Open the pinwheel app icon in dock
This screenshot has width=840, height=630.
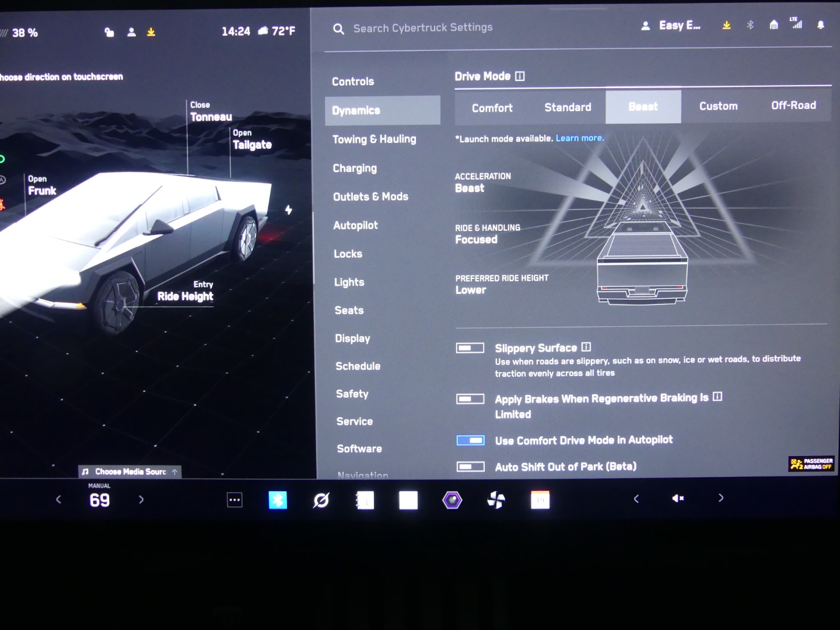[x=496, y=500]
